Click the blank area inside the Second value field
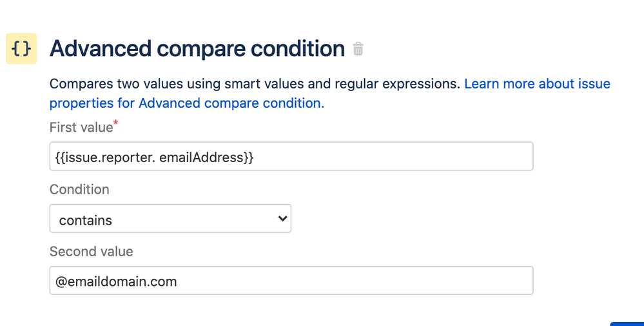 coord(353,280)
